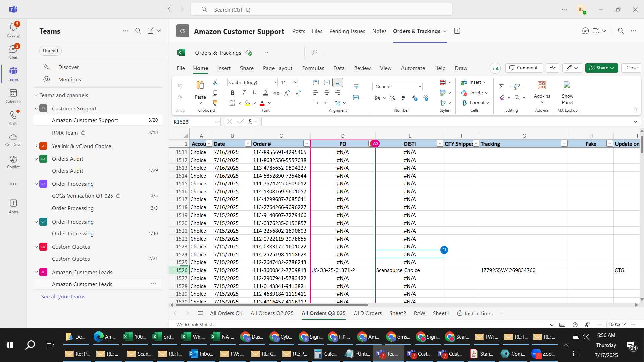644x362 pixels.
Task: Apply borders with the Borders icon
Action: coord(232,103)
